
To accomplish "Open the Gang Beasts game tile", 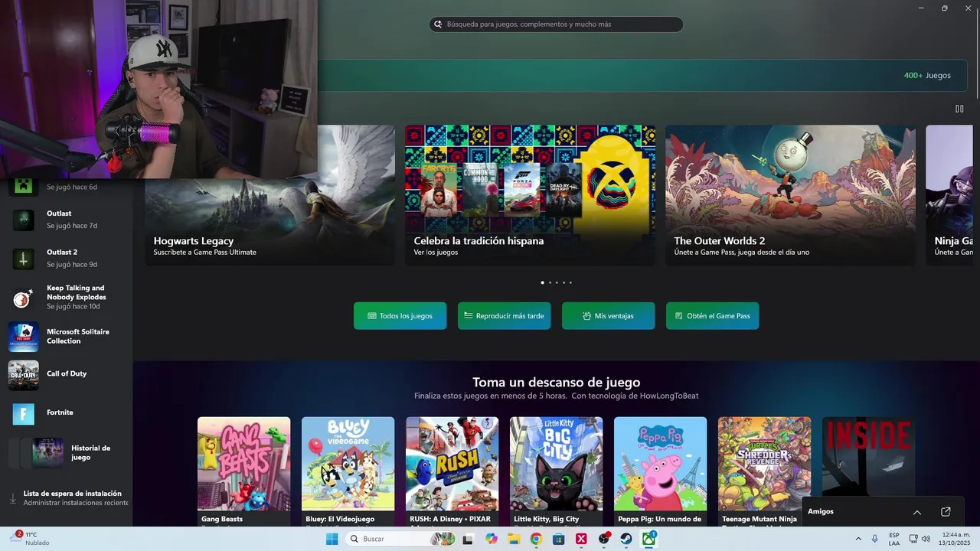I will point(243,471).
